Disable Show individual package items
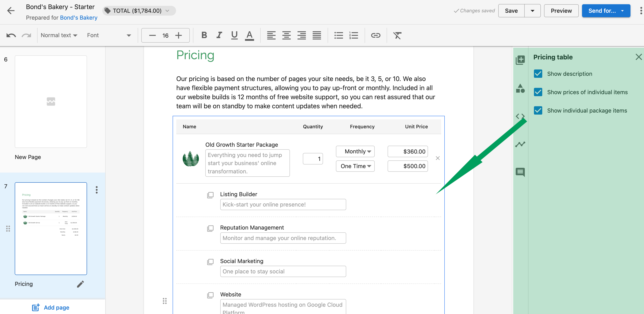This screenshot has width=644, height=314. 538,111
